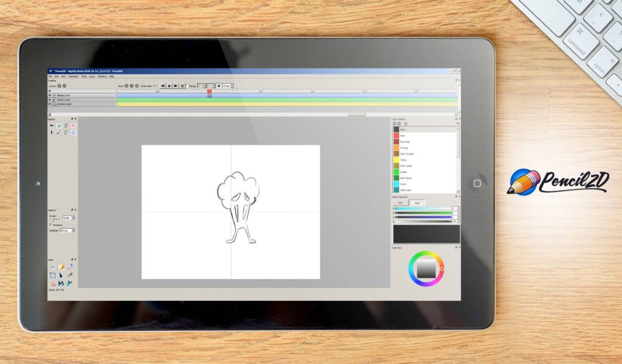Enable the Pressure checkbox in Options
This screenshot has width=622, height=364.
[50, 225]
